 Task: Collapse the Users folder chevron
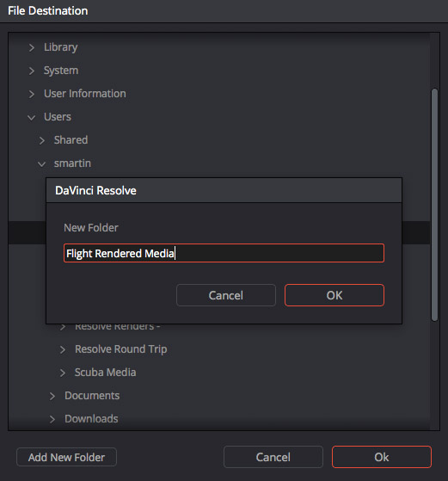(x=31, y=117)
